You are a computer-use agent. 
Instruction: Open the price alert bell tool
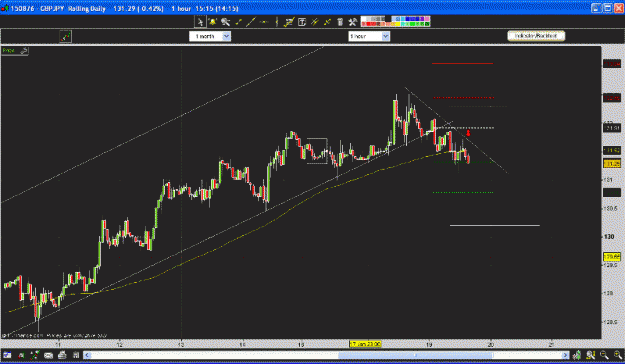pos(212,22)
